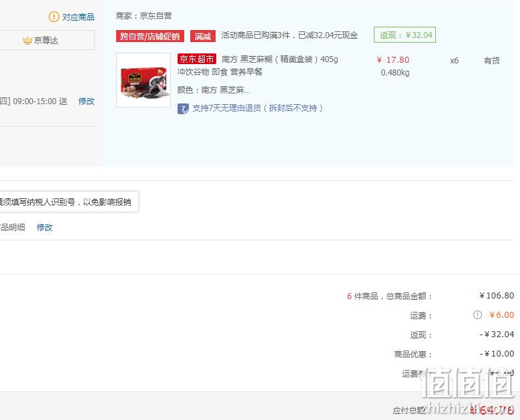Click the taxpayer ID notice tooltip
This screenshot has height=420, width=520.
pos(69,202)
